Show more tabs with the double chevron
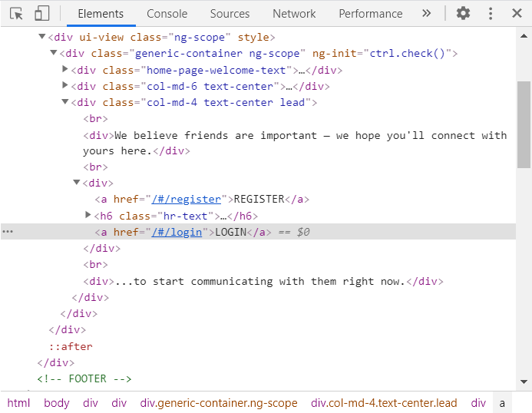Screen dimensions: 532x413 (x=427, y=14)
